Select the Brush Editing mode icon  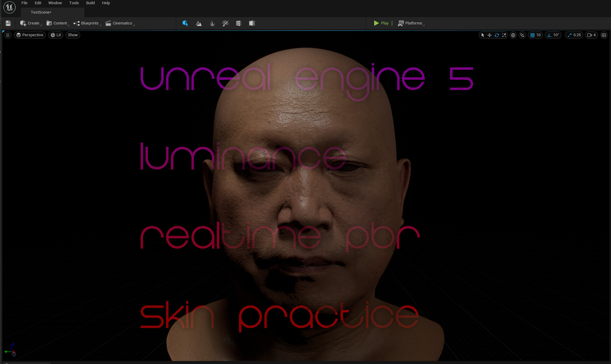[x=251, y=23]
